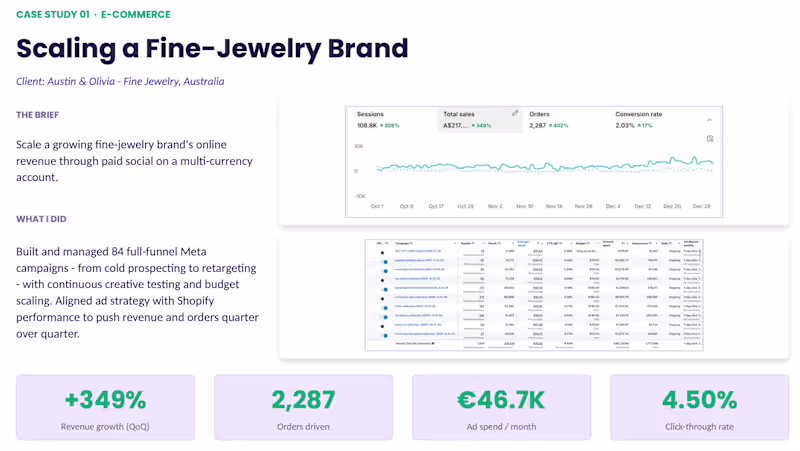800x451 pixels.
Task: Click the chart report icon below the chevron
Action: (710, 139)
